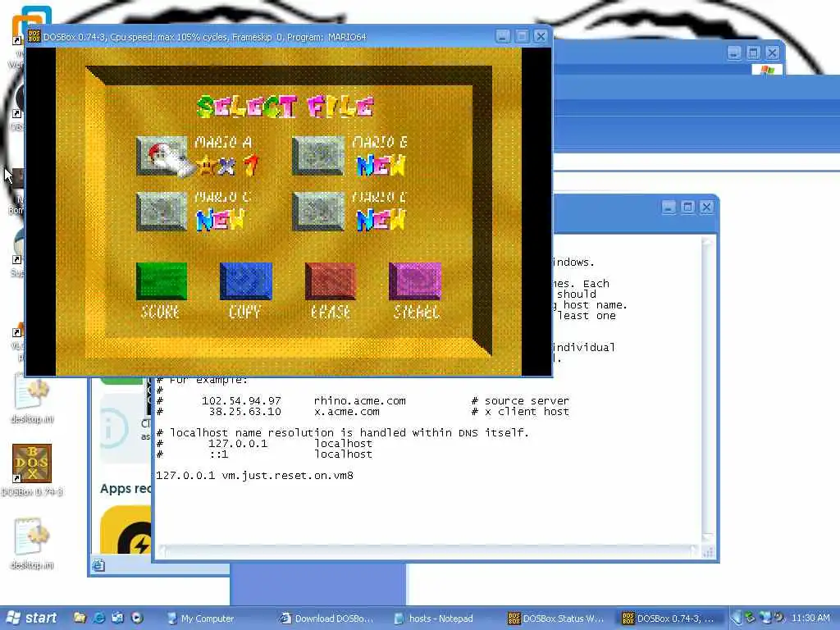The height and width of the screenshot is (630, 840).
Task: Select the Mario A save file tile
Action: click(162, 156)
